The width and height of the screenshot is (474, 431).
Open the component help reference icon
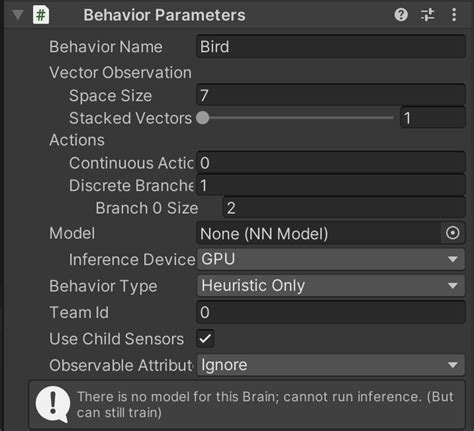click(401, 15)
